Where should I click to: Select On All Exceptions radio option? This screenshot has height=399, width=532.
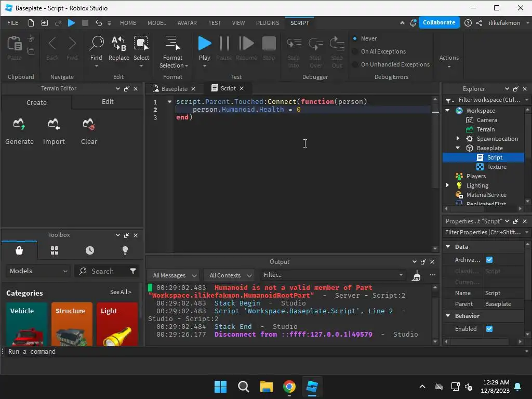355,51
